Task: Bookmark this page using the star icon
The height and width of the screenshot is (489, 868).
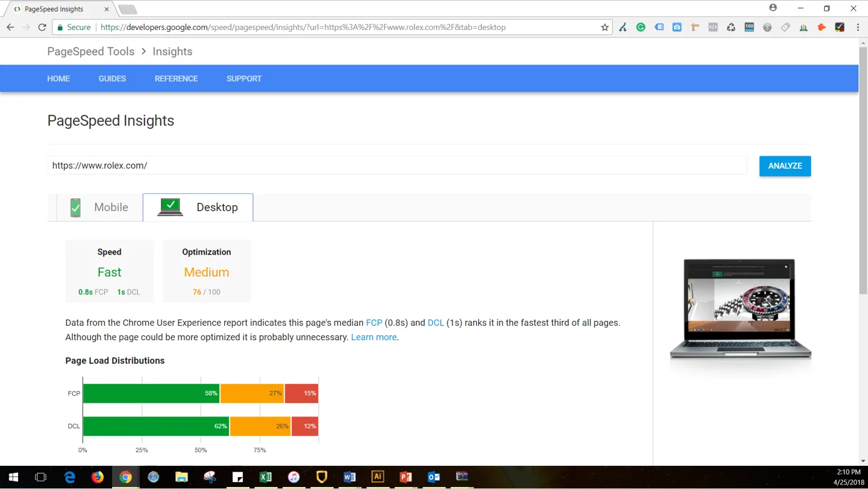Action: pyautogui.click(x=605, y=27)
